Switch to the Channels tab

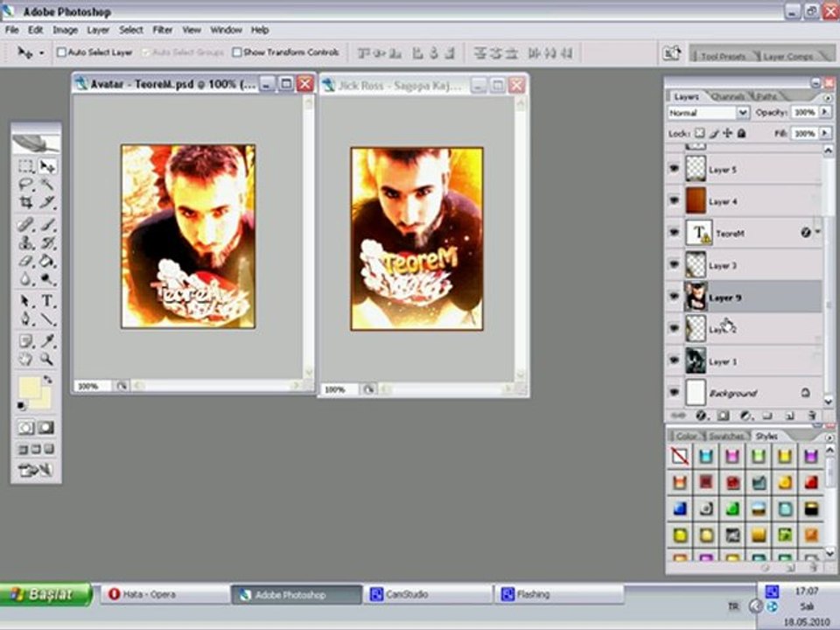click(x=728, y=97)
